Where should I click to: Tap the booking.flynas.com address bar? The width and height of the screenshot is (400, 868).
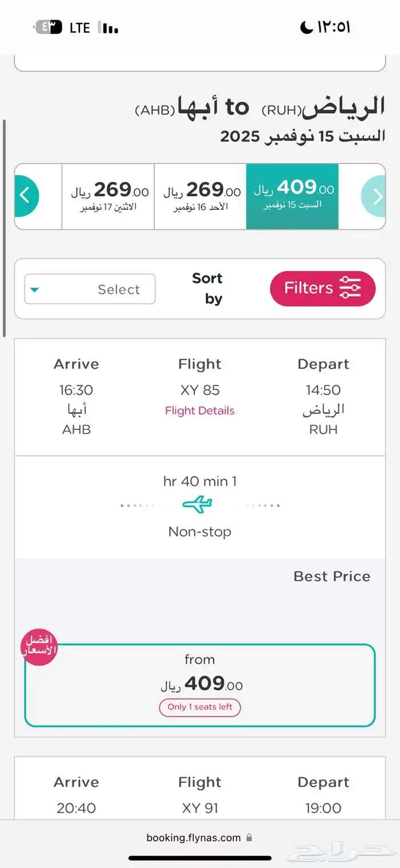pyautogui.click(x=194, y=838)
